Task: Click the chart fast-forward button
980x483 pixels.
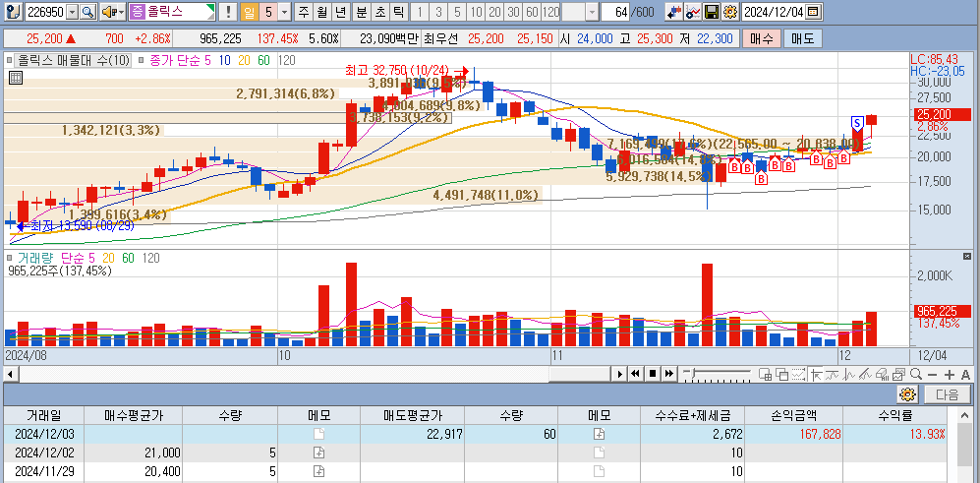Action: (x=669, y=374)
